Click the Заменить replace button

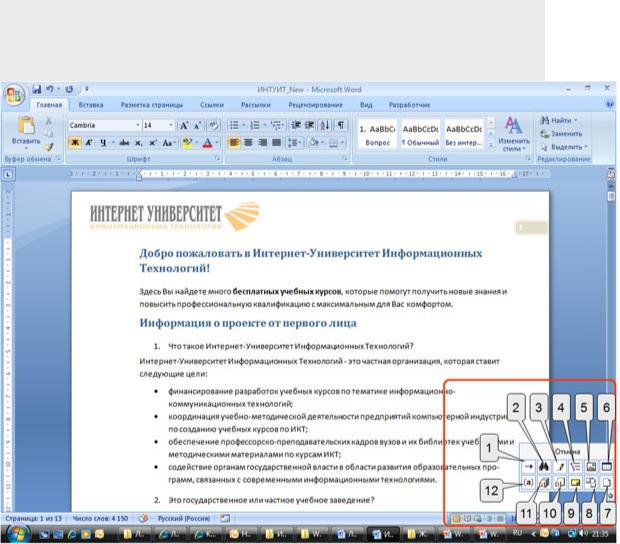click(x=561, y=134)
